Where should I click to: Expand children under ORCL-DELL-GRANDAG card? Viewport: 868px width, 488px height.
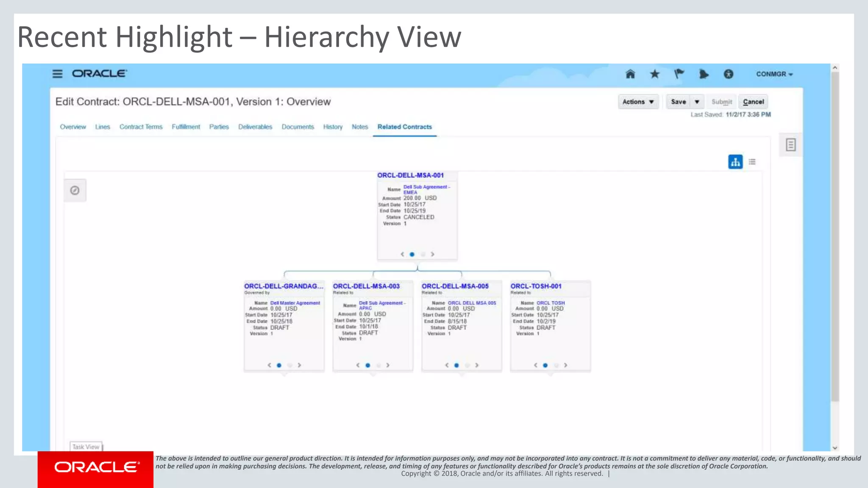pyautogui.click(x=284, y=375)
